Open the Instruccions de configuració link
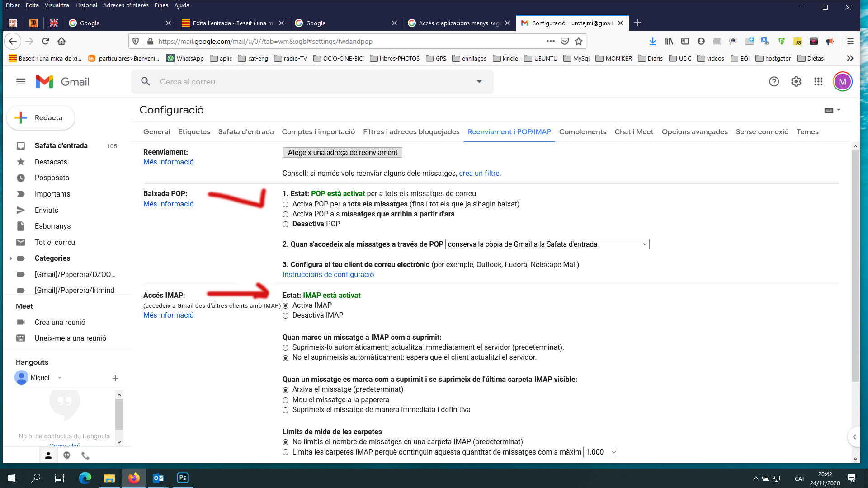This screenshot has width=868, height=488. [328, 275]
